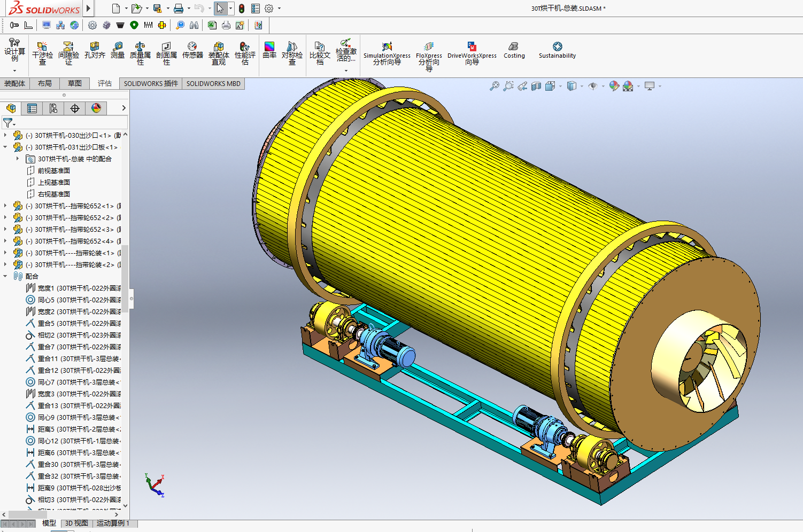
Task: Click the Print icon in top toolbar
Action: click(179, 9)
